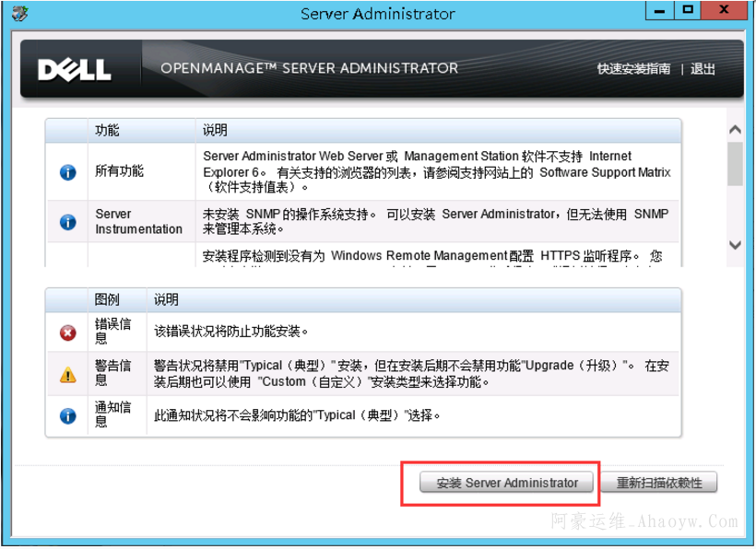The image size is (756, 549).
Task: Click the 功能 column header
Action: point(107,130)
